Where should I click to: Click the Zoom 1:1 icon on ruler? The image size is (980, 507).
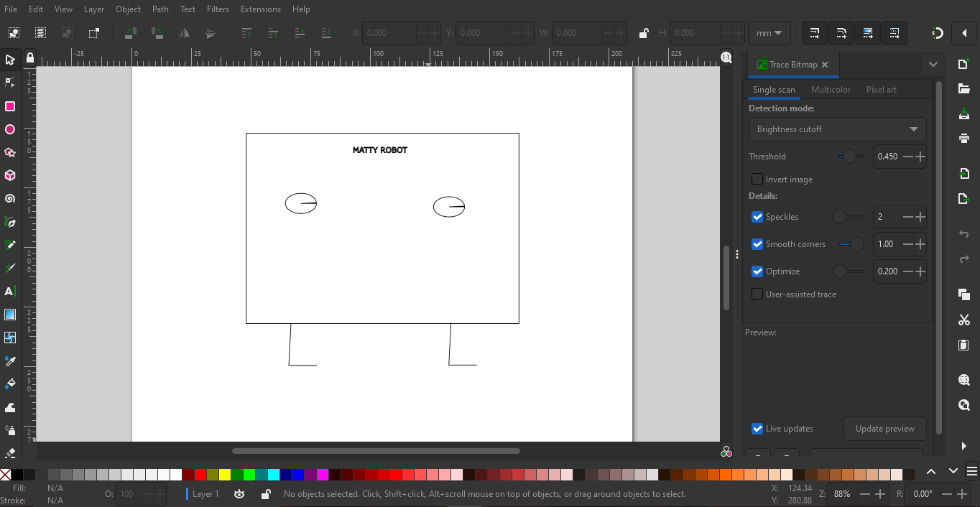click(726, 57)
